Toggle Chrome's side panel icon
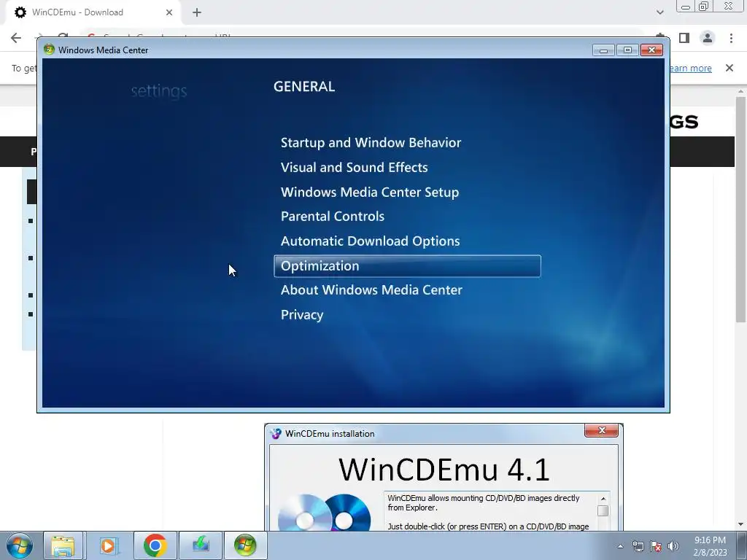This screenshot has width=747, height=560. 684,38
